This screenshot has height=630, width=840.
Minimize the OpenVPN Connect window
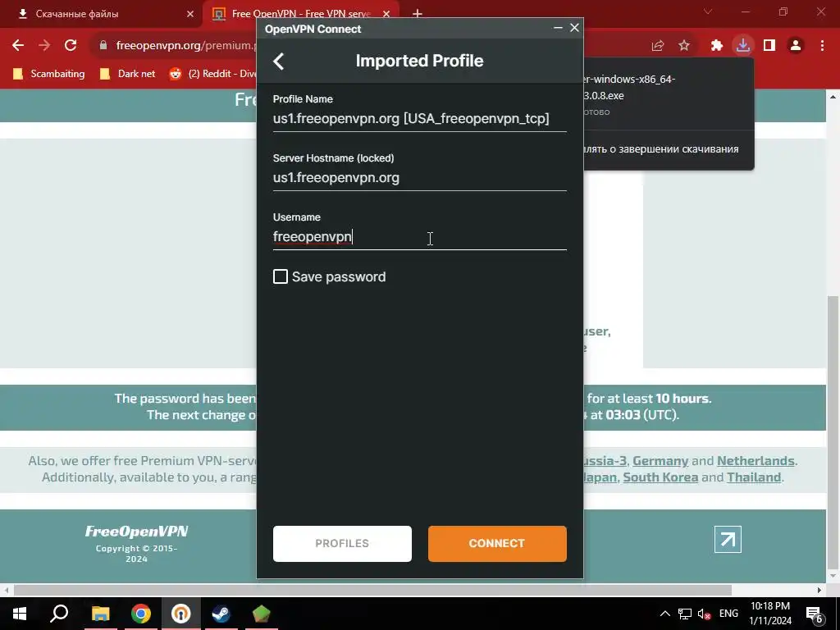click(558, 28)
